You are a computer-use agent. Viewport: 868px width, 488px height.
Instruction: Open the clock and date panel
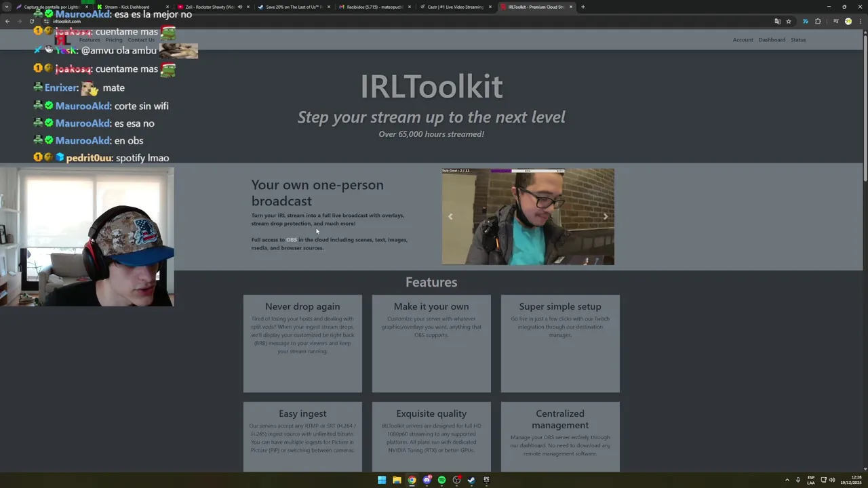tap(850, 480)
